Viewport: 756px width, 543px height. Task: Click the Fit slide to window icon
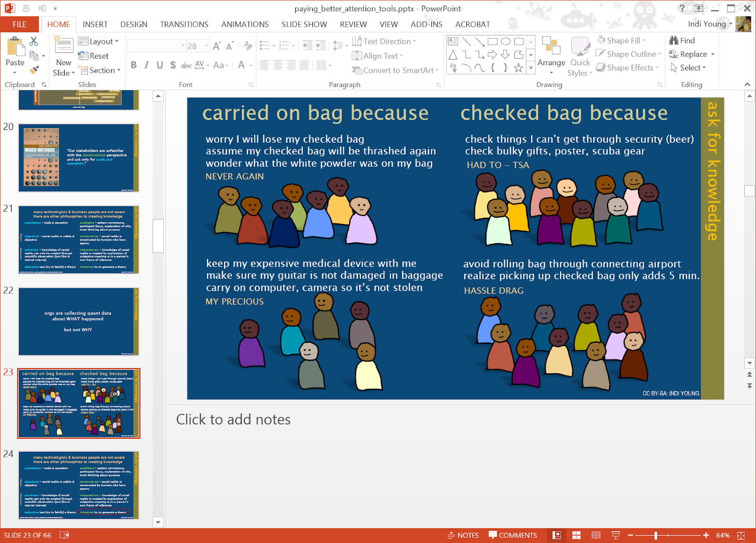click(x=740, y=535)
